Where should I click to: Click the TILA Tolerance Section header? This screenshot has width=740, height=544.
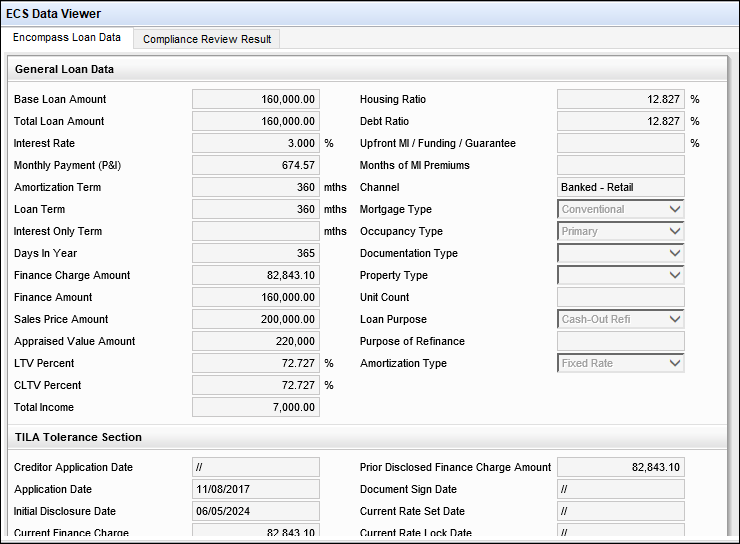[368, 437]
